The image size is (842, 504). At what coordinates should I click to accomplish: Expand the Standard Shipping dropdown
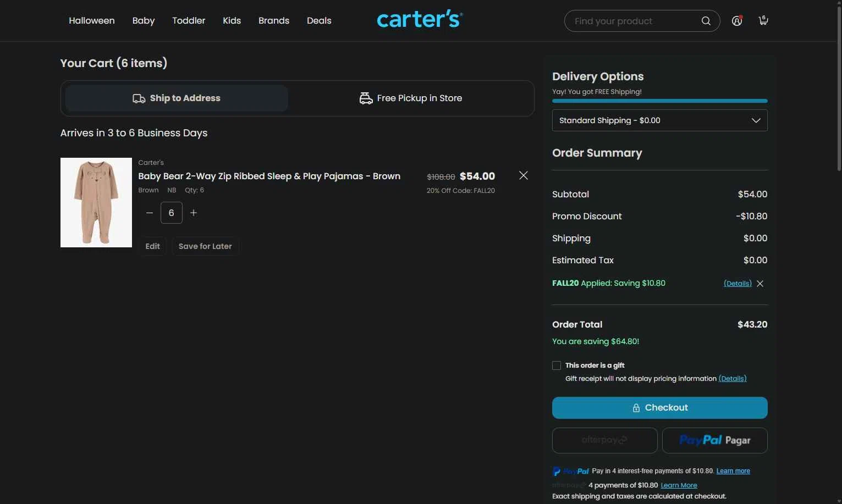(x=660, y=120)
